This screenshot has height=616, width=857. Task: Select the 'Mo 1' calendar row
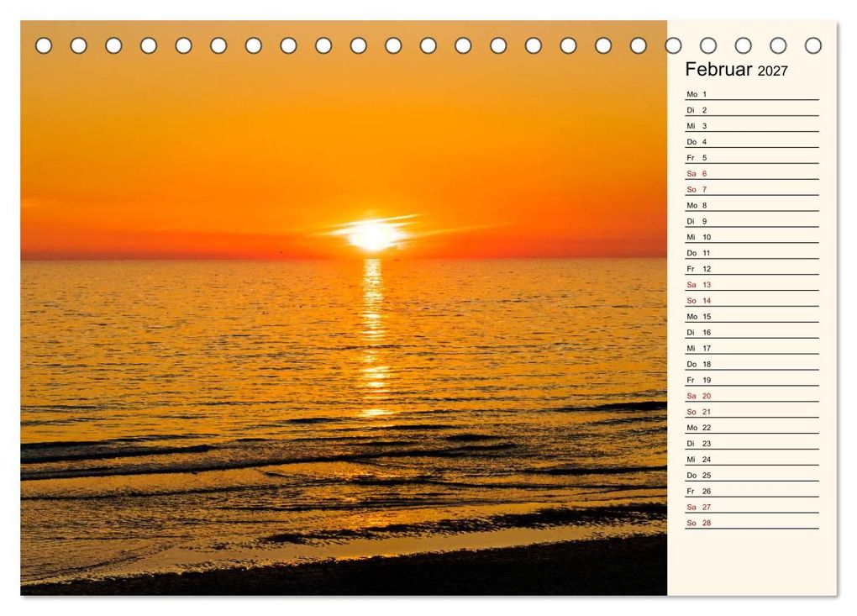pos(751,94)
